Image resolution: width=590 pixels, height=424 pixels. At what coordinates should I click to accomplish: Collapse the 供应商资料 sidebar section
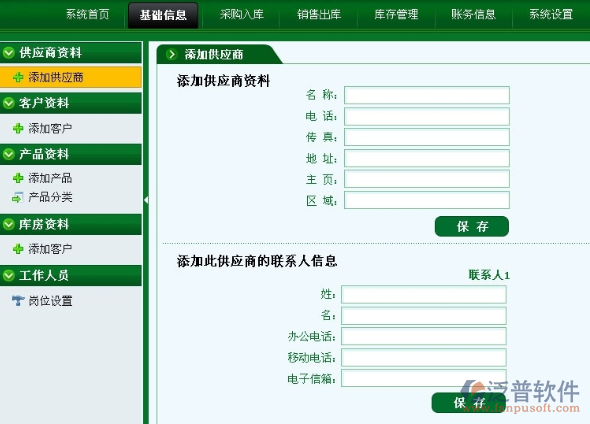coord(9,53)
